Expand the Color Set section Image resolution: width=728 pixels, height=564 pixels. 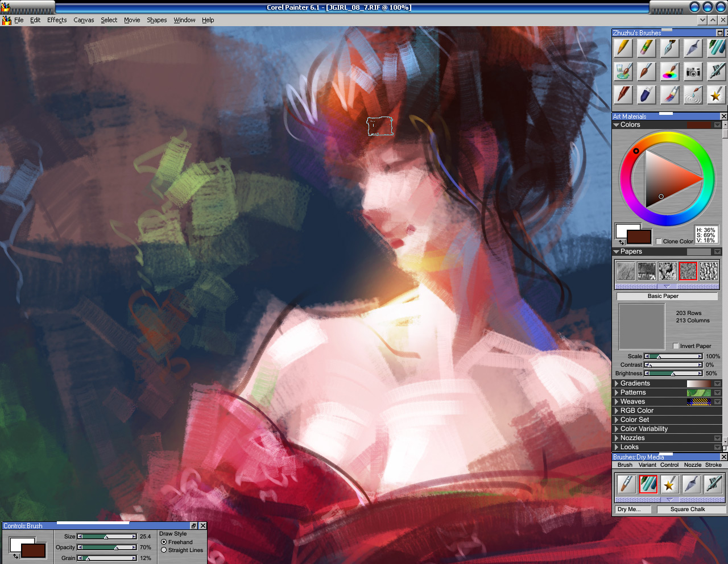(x=617, y=420)
